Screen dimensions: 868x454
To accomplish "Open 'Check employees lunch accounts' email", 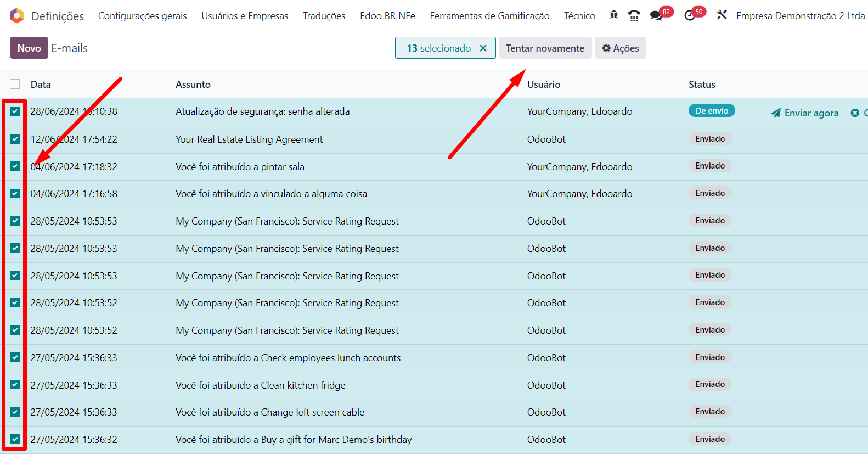I will 288,358.
